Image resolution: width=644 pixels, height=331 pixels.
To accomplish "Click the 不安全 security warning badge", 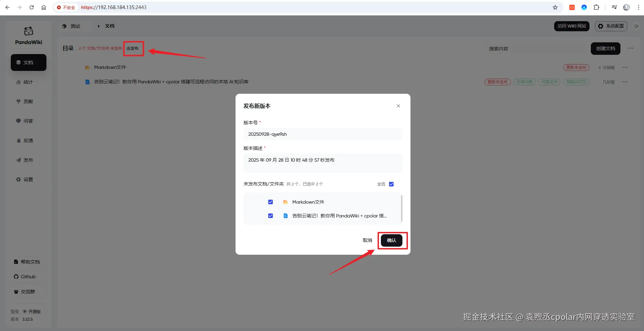I will click(x=66, y=7).
